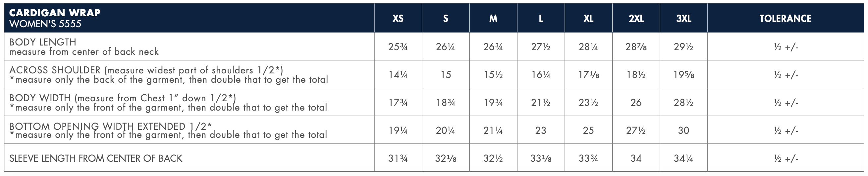Select the bottom opening value for size L
The height and width of the screenshot is (176, 868).
(x=540, y=131)
